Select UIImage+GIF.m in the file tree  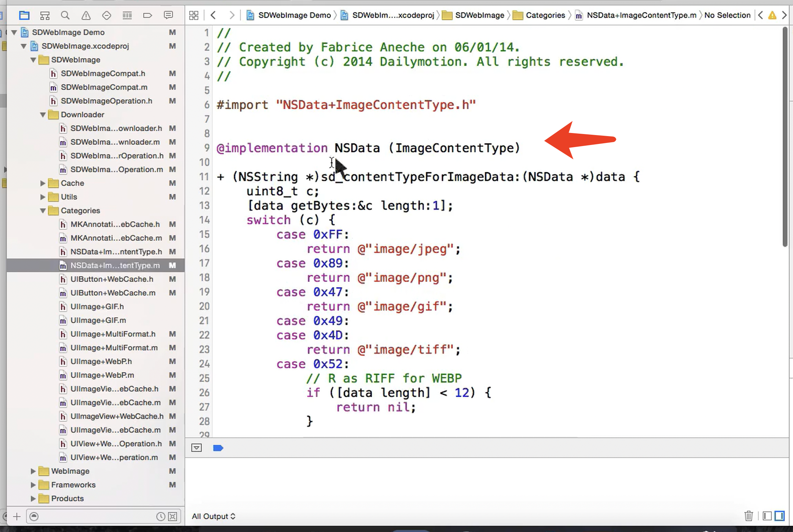point(98,320)
